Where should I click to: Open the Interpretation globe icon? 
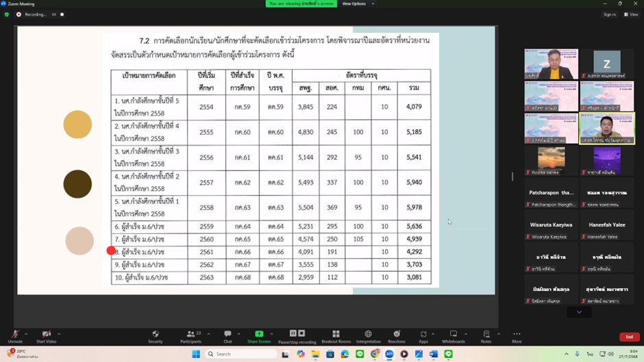tap(368, 334)
